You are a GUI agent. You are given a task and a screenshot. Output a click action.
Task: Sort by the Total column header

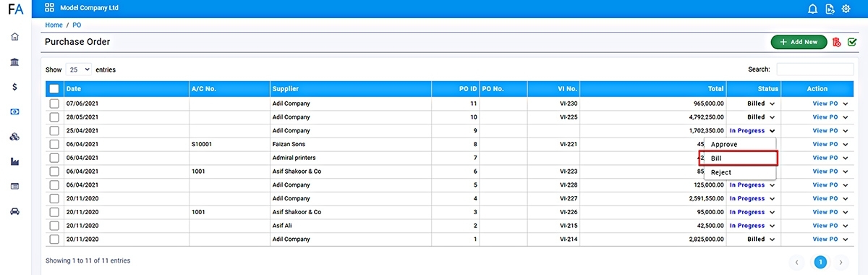click(x=653, y=89)
